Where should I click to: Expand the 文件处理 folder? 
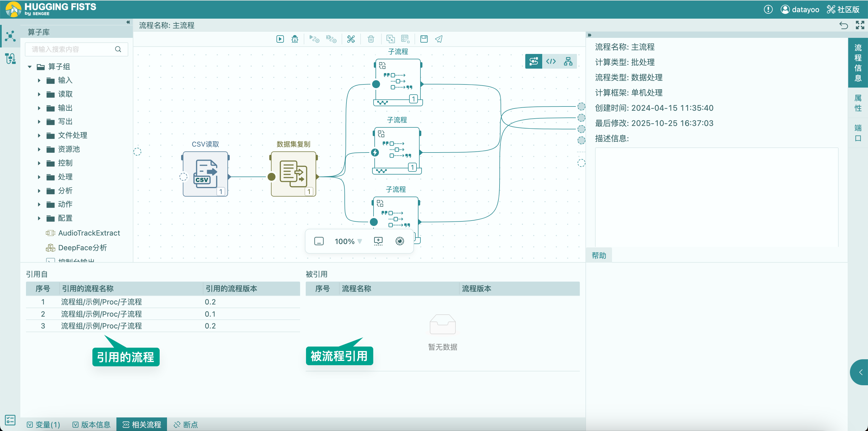pyautogui.click(x=39, y=136)
